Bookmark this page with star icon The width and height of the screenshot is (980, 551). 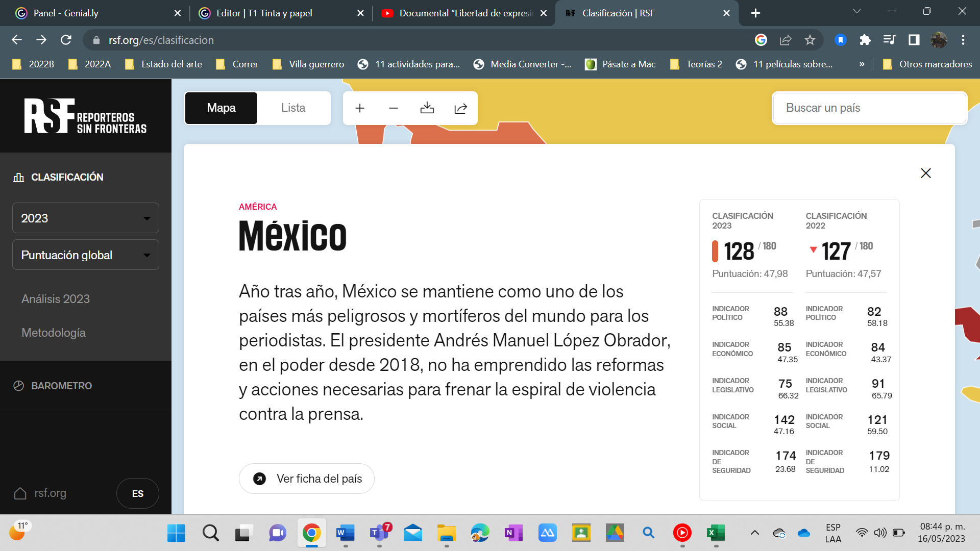click(x=810, y=40)
